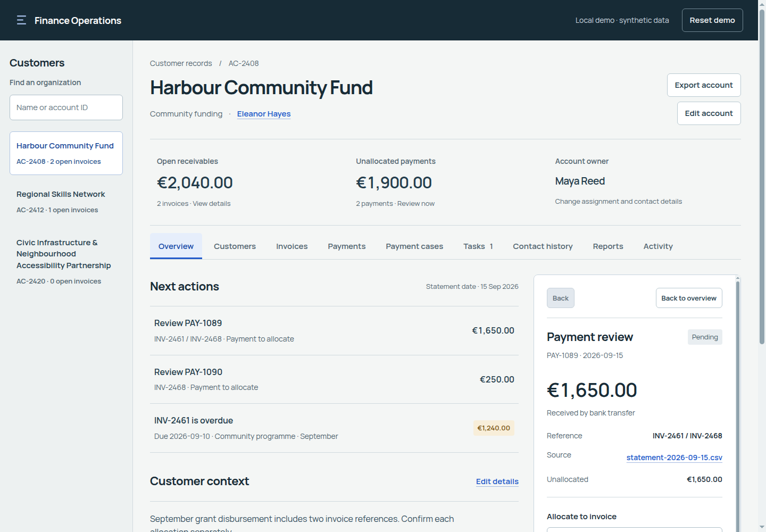Click the Export account button
This screenshot has height=532, width=766.
click(x=704, y=85)
